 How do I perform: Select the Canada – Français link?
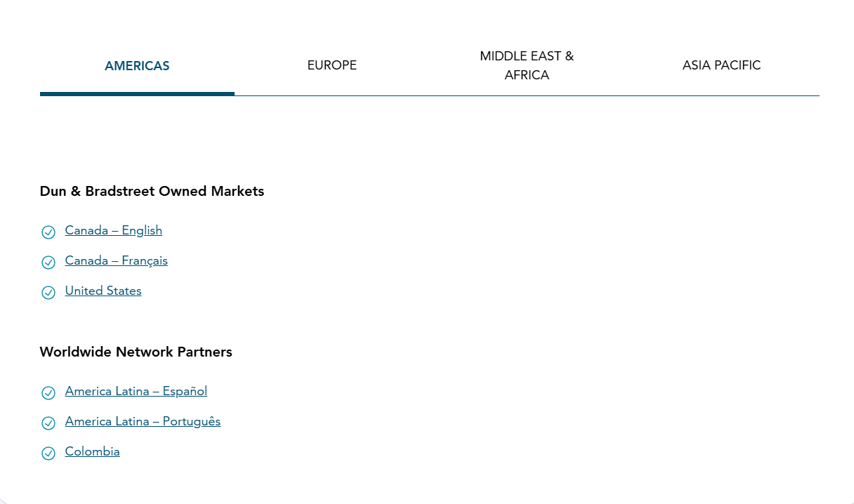pos(116,260)
